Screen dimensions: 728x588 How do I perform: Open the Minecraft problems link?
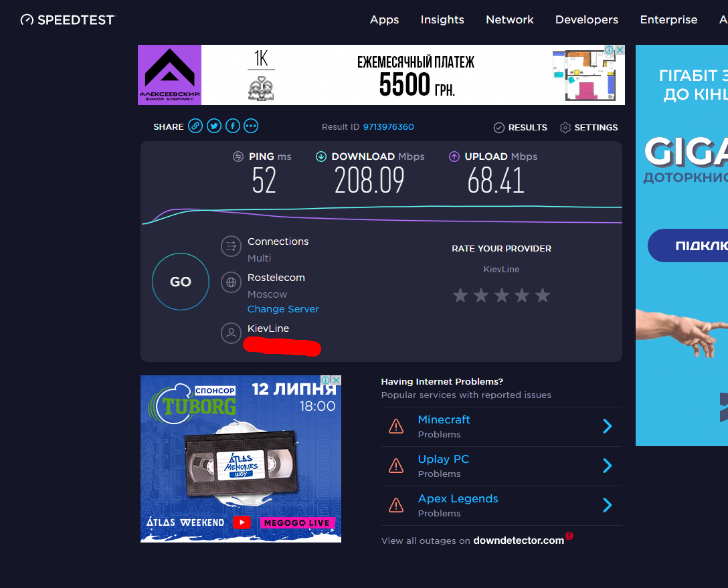pyautogui.click(x=444, y=419)
